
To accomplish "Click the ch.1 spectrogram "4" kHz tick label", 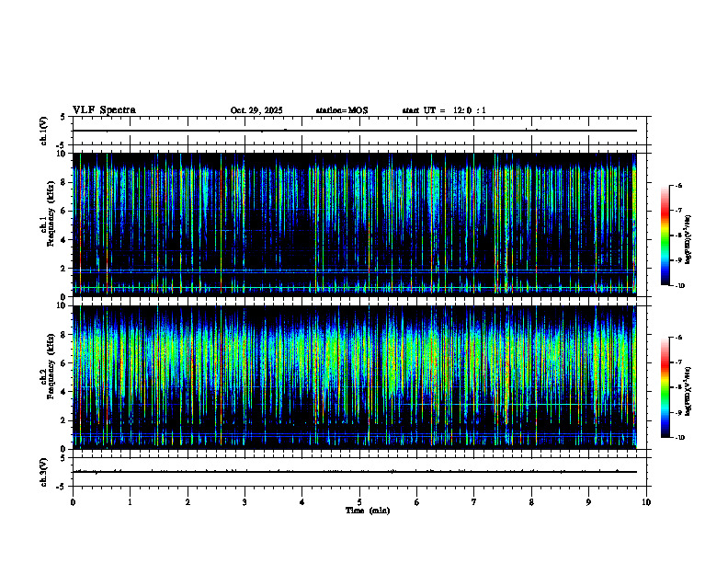I will pos(63,240).
